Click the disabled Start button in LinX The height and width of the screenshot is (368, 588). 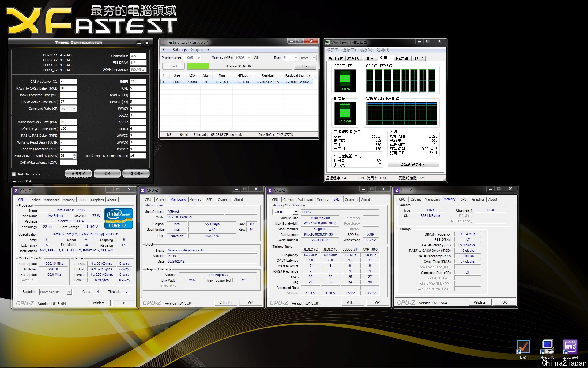coord(173,66)
